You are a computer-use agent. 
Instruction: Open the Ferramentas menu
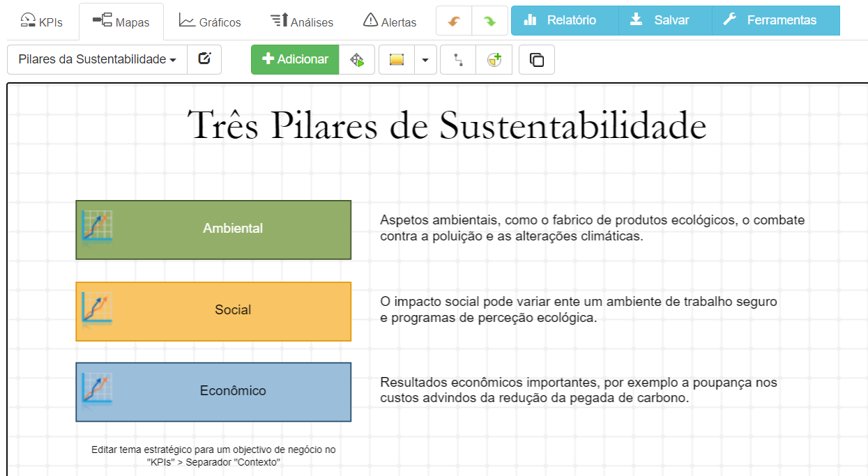[x=775, y=21]
